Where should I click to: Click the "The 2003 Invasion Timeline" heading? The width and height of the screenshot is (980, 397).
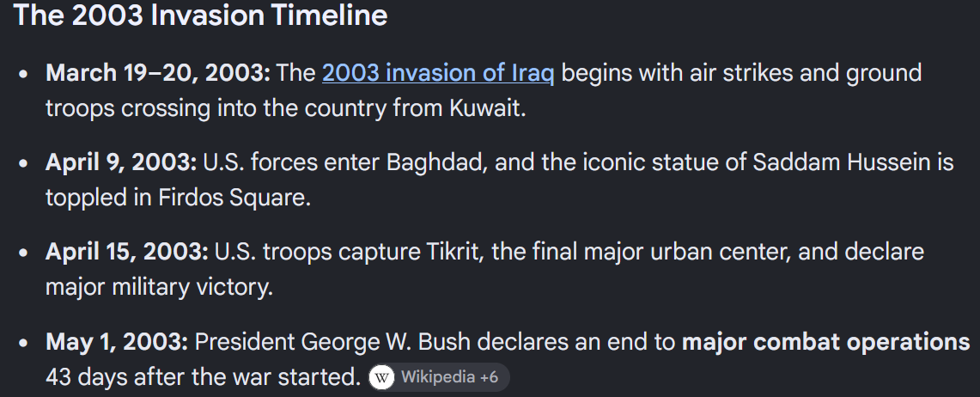201,15
